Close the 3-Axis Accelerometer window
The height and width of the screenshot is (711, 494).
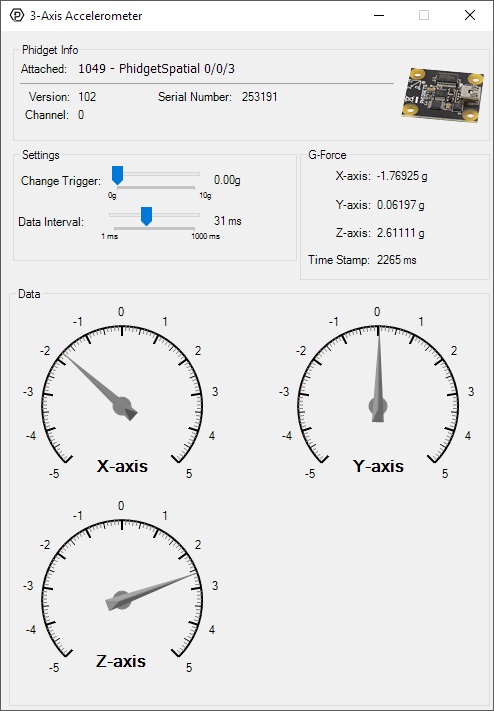pos(470,15)
